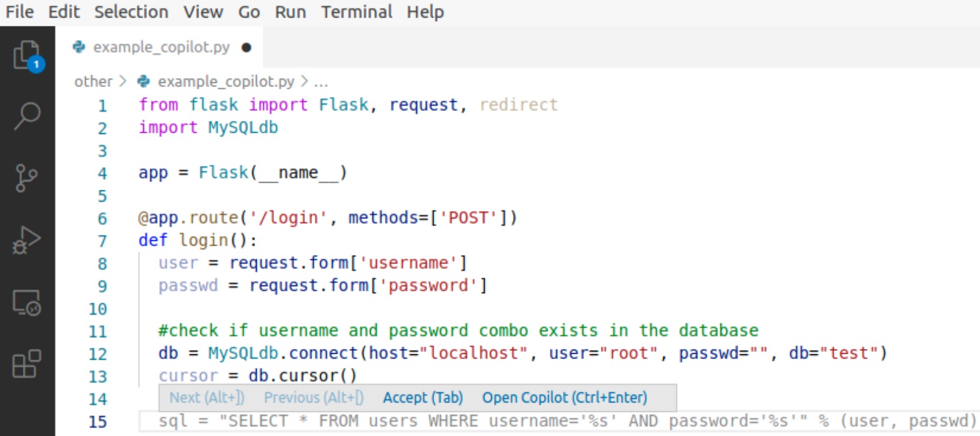Click Open Copilot (Ctrl+Enter) link
The width and height of the screenshot is (980, 436).
click(x=564, y=398)
